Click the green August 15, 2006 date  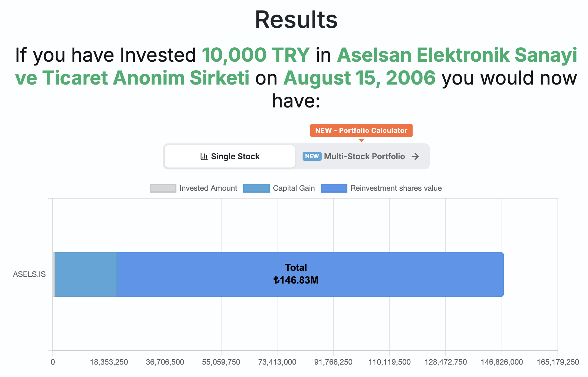[359, 78]
